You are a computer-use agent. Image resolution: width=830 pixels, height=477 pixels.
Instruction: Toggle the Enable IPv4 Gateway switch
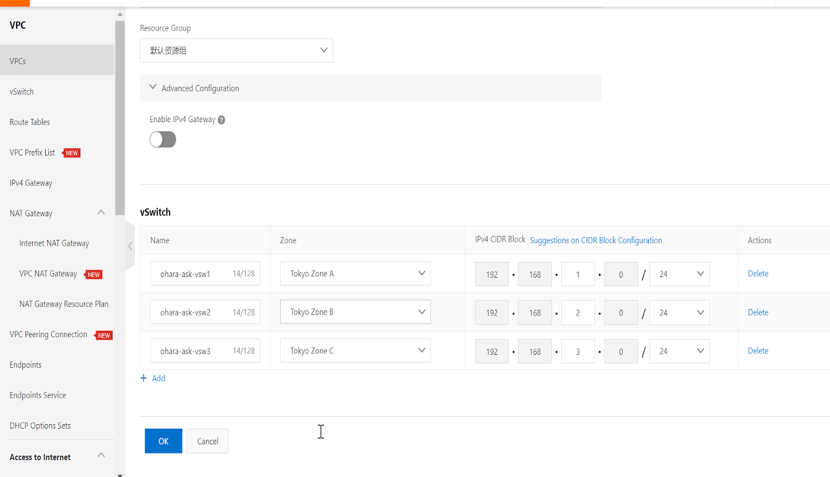coord(163,140)
